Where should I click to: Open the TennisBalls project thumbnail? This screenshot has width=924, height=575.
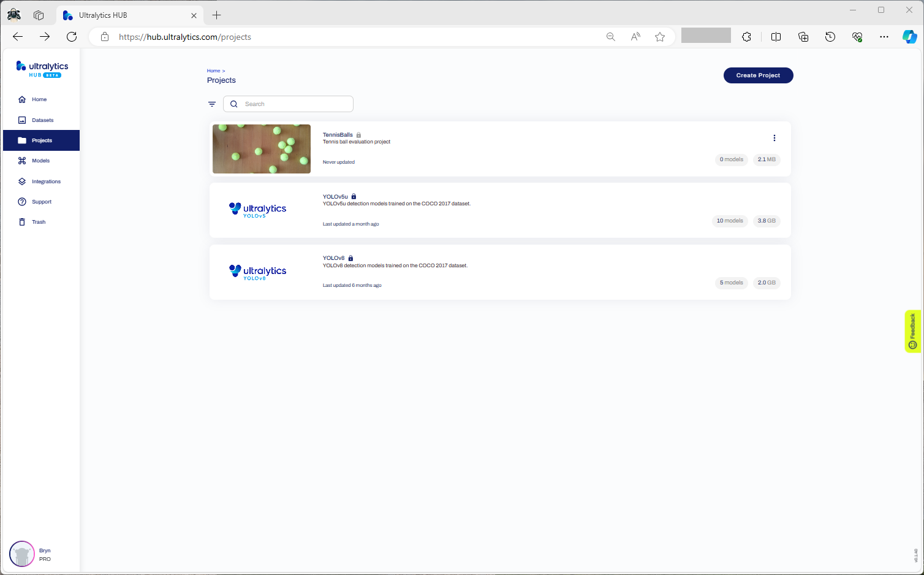coord(262,149)
